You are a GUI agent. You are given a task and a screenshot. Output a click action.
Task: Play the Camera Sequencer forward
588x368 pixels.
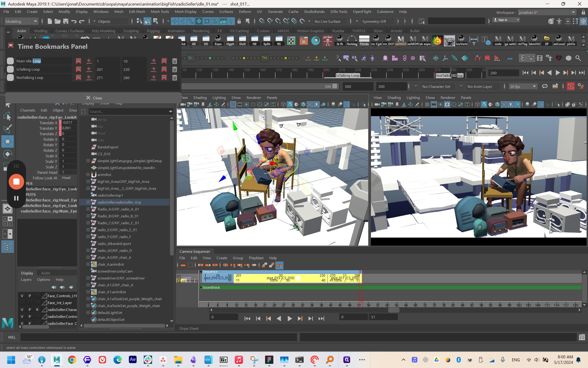click(289, 318)
